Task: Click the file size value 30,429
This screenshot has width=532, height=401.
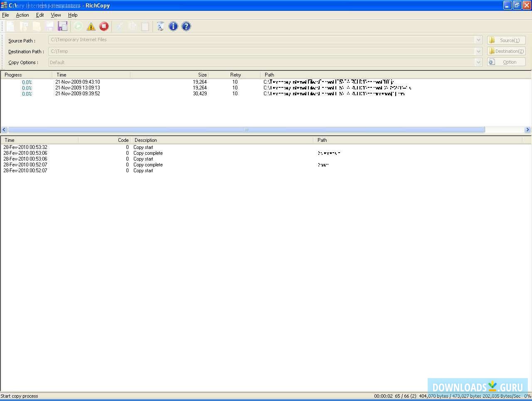Action: (200, 94)
